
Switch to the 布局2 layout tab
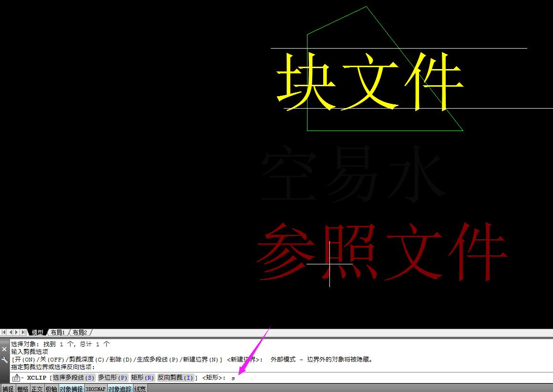pyautogui.click(x=80, y=332)
